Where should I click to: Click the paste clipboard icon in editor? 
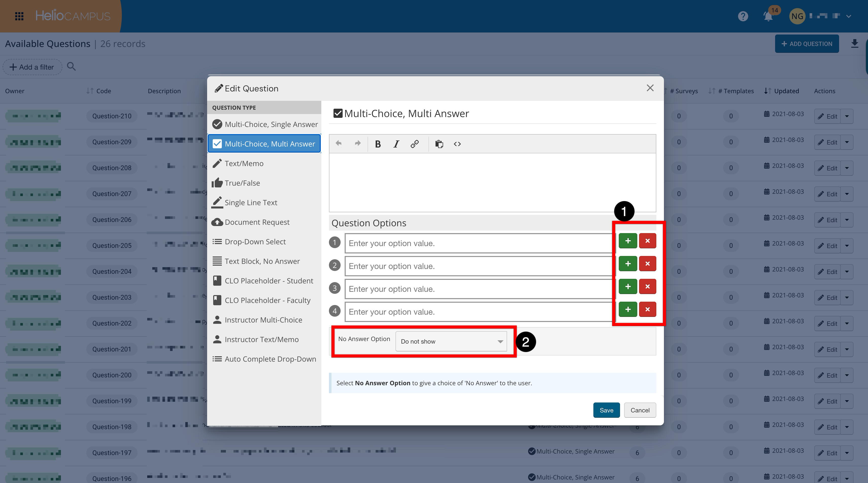click(439, 144)
